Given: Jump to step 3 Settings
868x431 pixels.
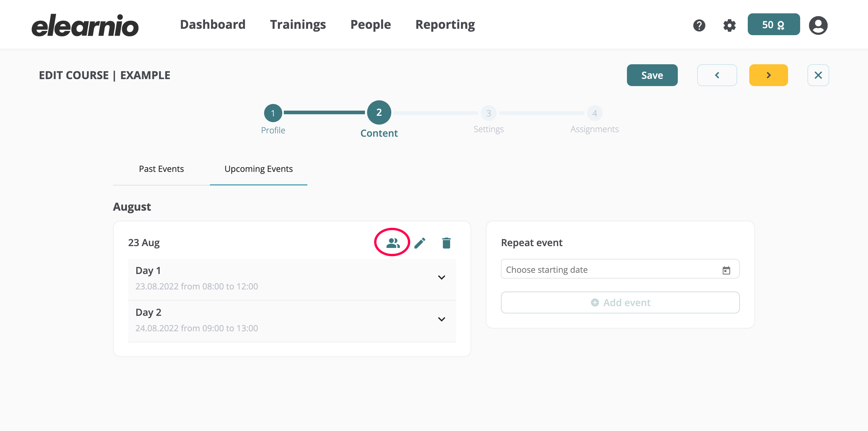Looking at the screenshot, I should pos(488,113).
